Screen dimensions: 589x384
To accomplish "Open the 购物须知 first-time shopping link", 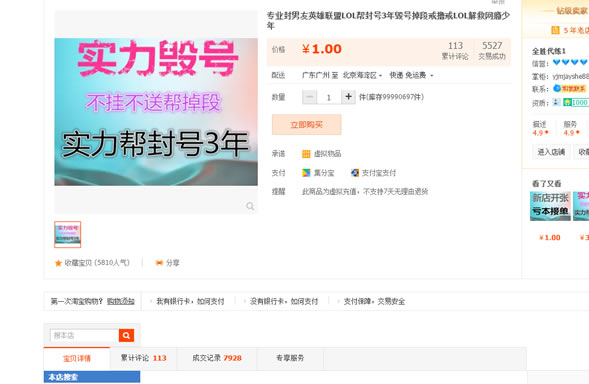I will click(x=121, y=301).
